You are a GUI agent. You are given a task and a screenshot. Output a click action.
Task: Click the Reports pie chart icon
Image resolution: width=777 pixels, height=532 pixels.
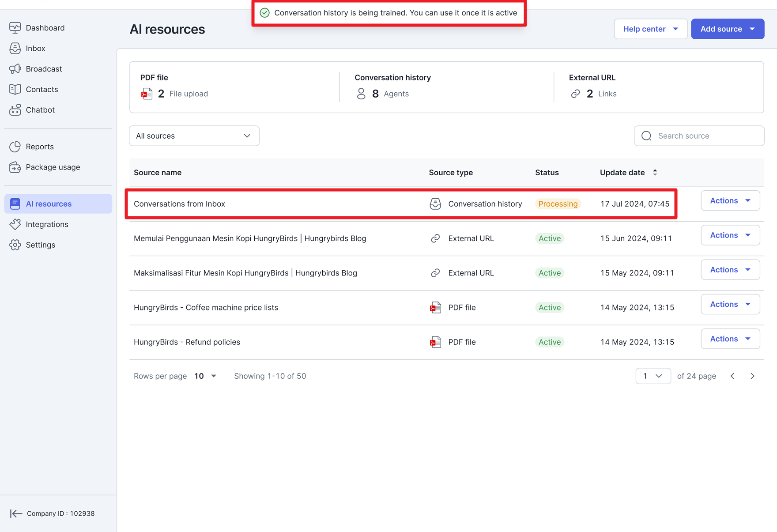pos(15,147)
